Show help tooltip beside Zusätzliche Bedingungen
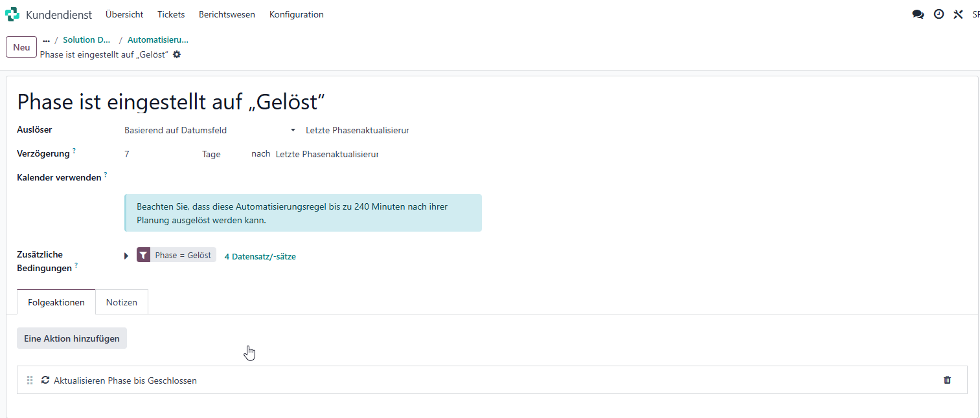Image resolution: width=980 pixels, height=418 pixels. click(76, 265)
